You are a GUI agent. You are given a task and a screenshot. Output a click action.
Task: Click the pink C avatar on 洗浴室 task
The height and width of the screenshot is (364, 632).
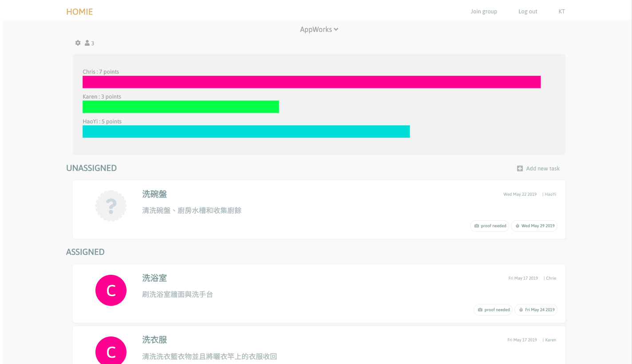click(111, 290)
